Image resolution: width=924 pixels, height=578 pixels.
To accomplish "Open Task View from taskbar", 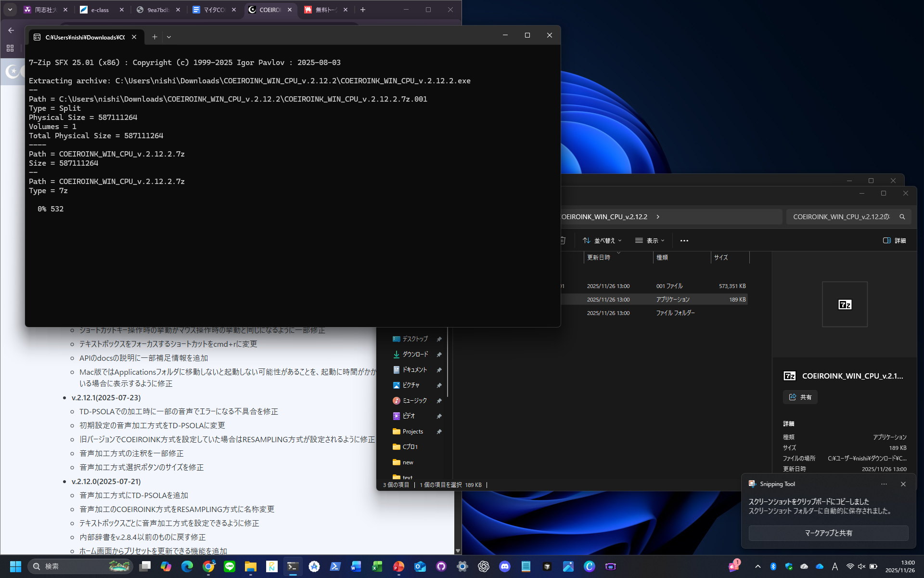I will click(145, 566).
